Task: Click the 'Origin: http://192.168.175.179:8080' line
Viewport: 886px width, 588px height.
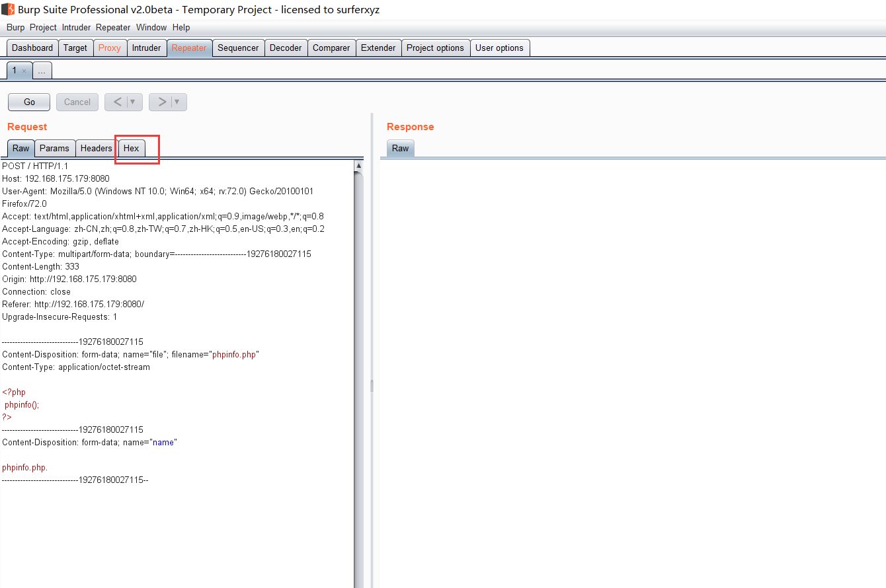Action: click(x=69, y=279)
